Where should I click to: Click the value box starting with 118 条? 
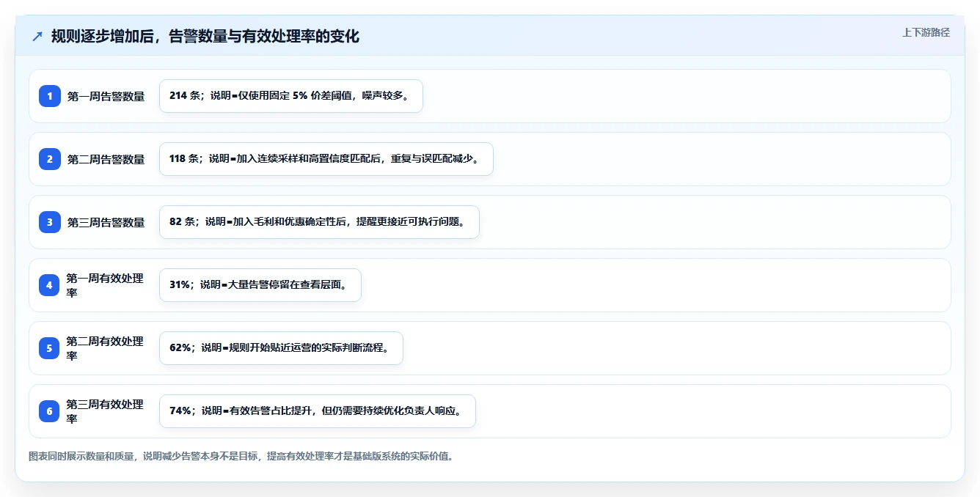tap(326, 159)
